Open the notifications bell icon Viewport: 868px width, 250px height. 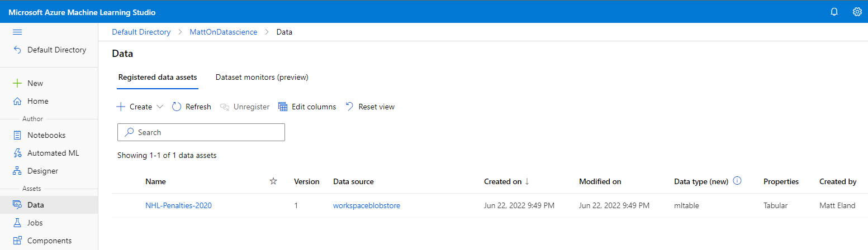coord(834,12)
